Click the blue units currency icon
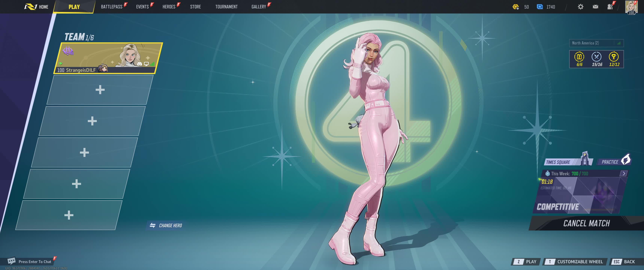644x270 pixels. click(540, 7)
